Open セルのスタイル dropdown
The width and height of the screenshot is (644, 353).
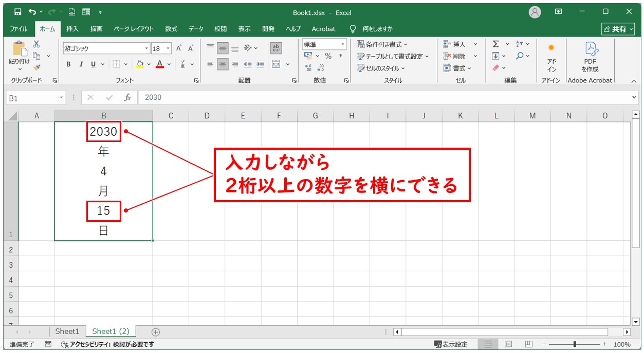tap(381, 68)
